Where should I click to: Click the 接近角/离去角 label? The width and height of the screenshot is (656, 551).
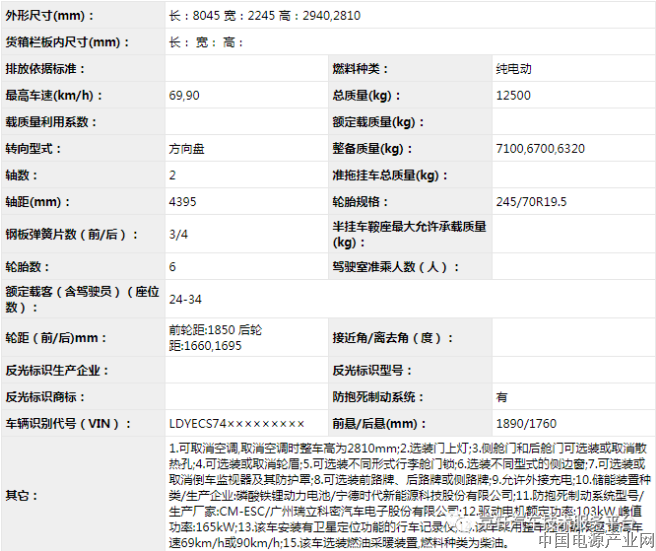[393, 338]
